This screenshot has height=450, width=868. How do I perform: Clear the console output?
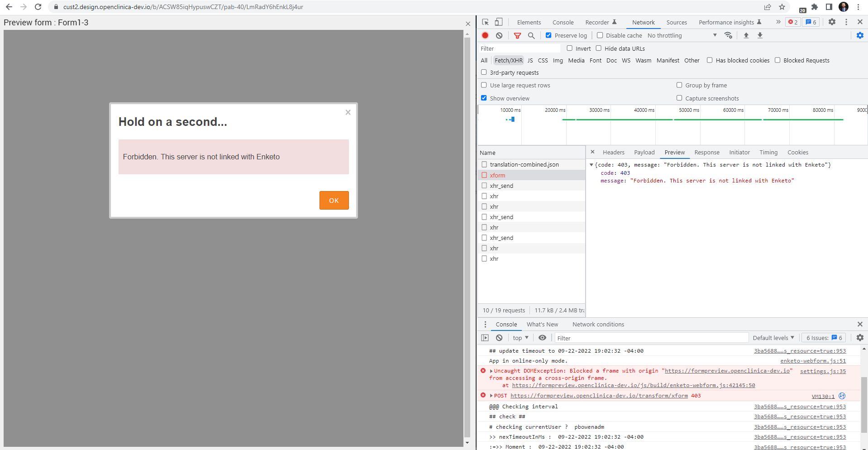click(x=499, y=338)
